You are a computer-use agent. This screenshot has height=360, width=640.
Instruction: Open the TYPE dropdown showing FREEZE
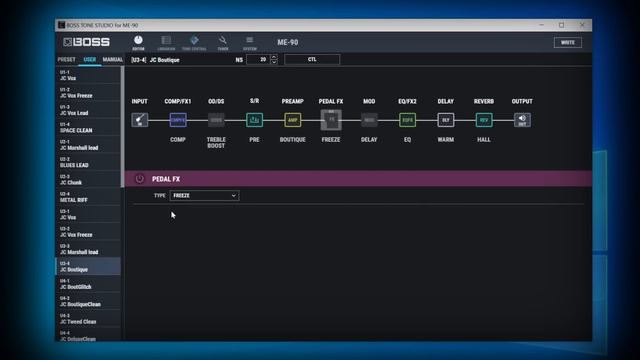pos(204,196)
